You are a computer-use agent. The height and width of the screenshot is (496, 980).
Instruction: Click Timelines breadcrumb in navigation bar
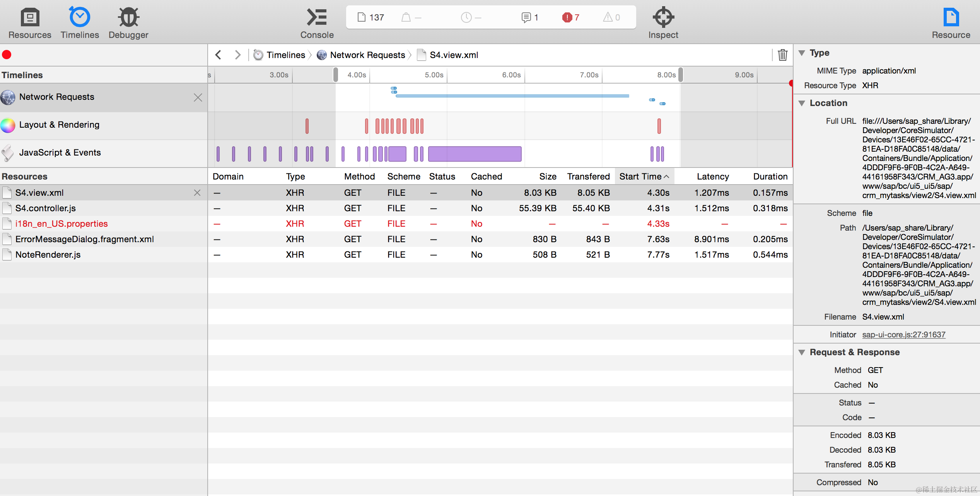[285, 55]
